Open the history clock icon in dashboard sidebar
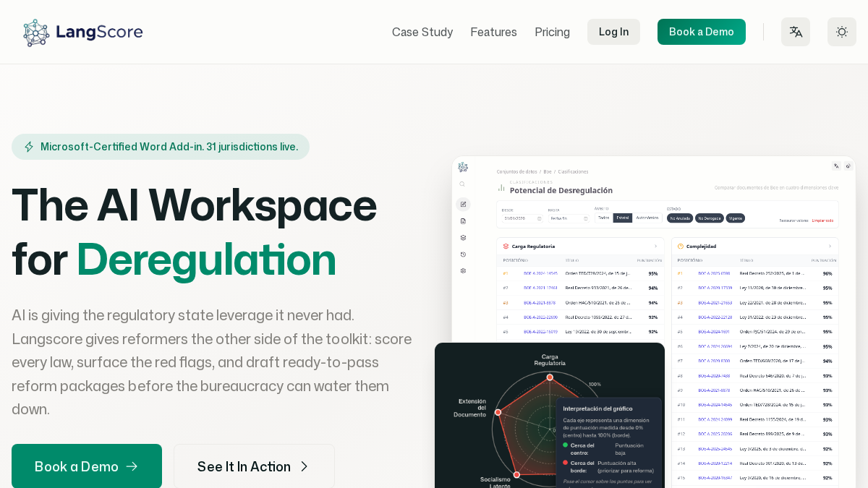 click(x=463, y=254)
